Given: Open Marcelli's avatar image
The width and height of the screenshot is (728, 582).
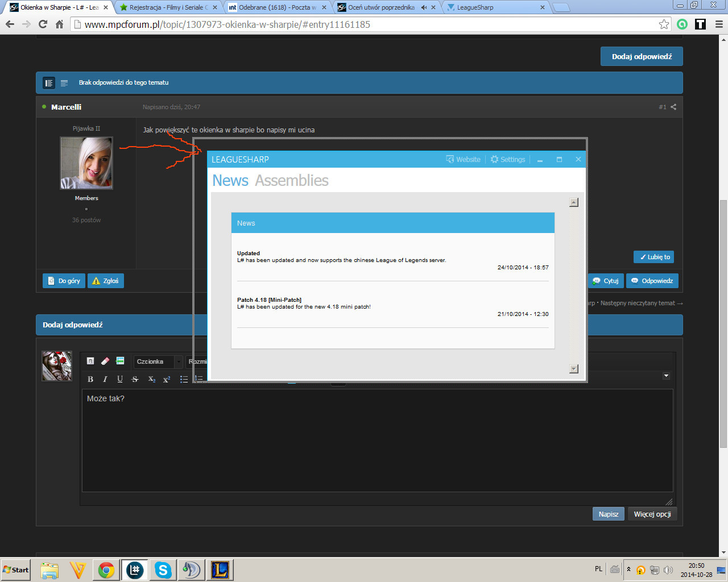Looking at the screenshot, I should [x=86, y=163].
